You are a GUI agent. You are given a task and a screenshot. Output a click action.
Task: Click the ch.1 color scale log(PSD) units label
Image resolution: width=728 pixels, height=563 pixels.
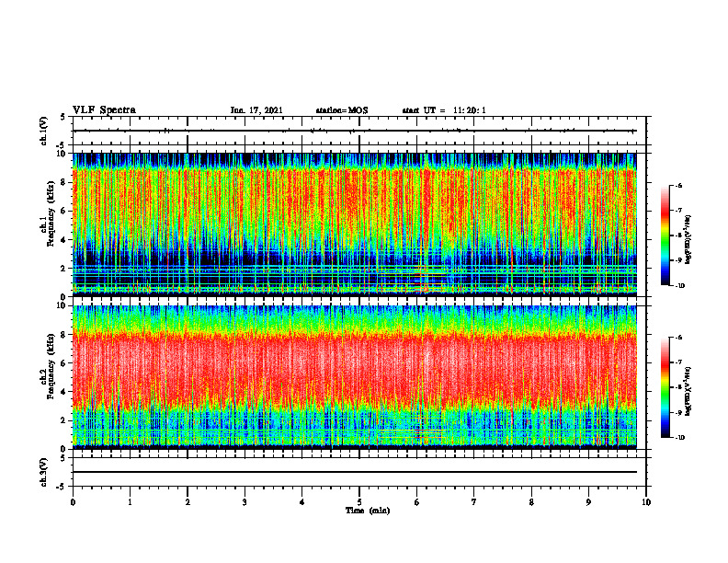pos(688,240)
